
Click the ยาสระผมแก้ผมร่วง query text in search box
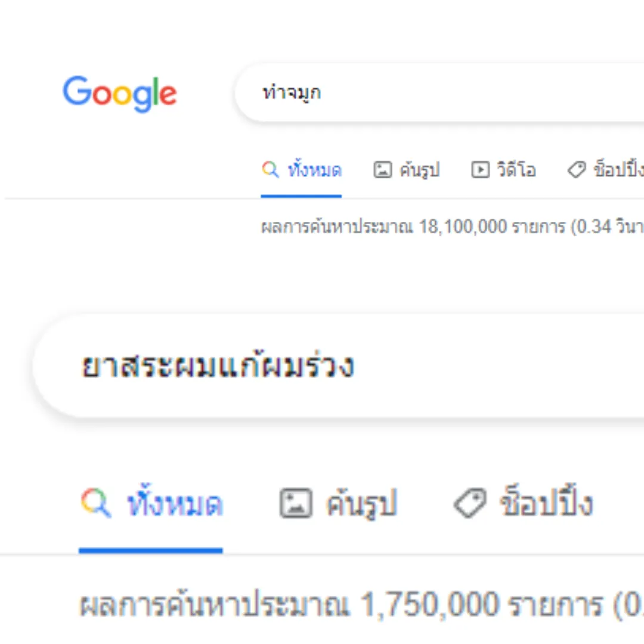[x=218, y=365]
